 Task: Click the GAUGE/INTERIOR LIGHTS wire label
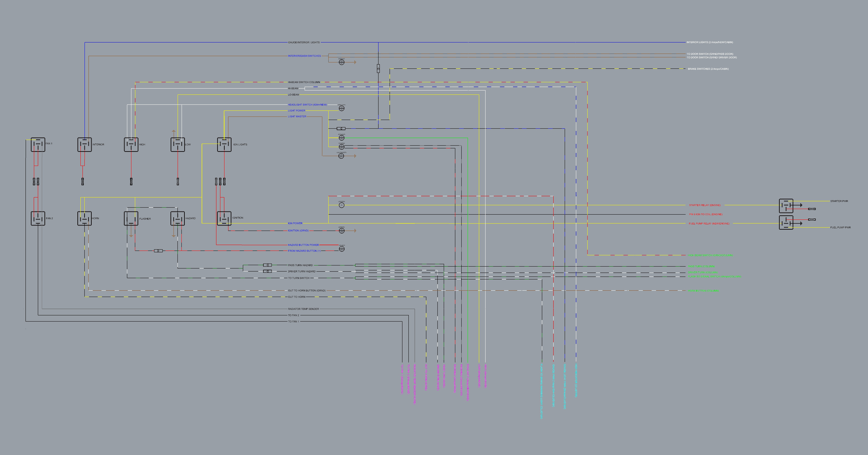coord(304,42)
